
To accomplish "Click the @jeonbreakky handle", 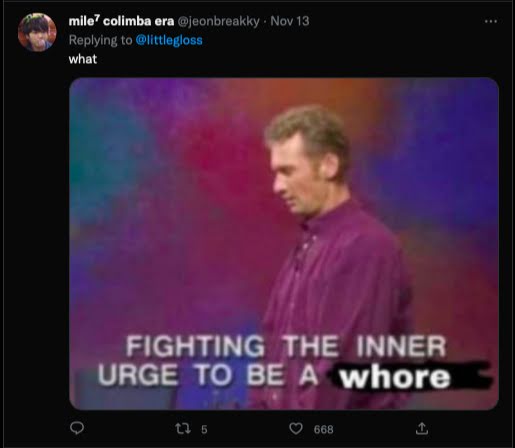I will coord(218,21).
